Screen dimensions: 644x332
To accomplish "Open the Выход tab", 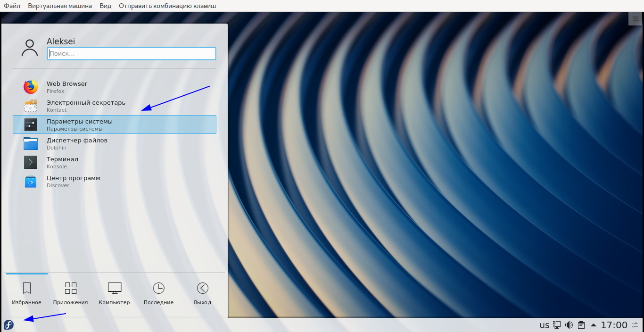I will coord(203,293).
